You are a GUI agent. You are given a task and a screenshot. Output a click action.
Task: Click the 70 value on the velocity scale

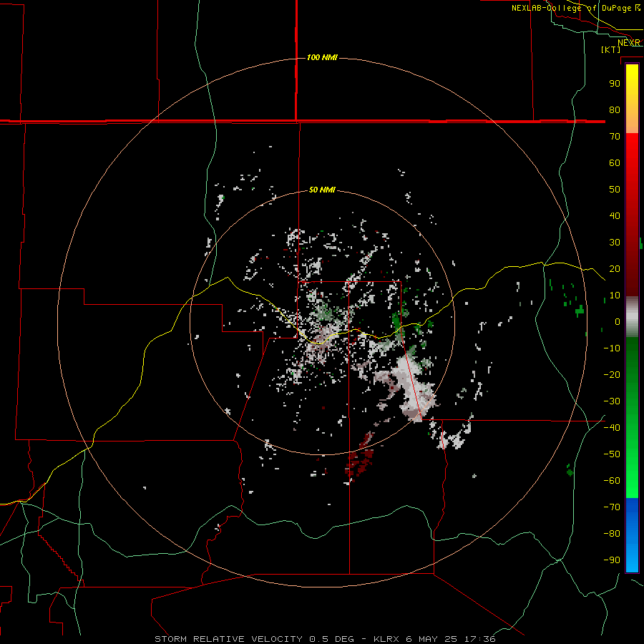615,137
